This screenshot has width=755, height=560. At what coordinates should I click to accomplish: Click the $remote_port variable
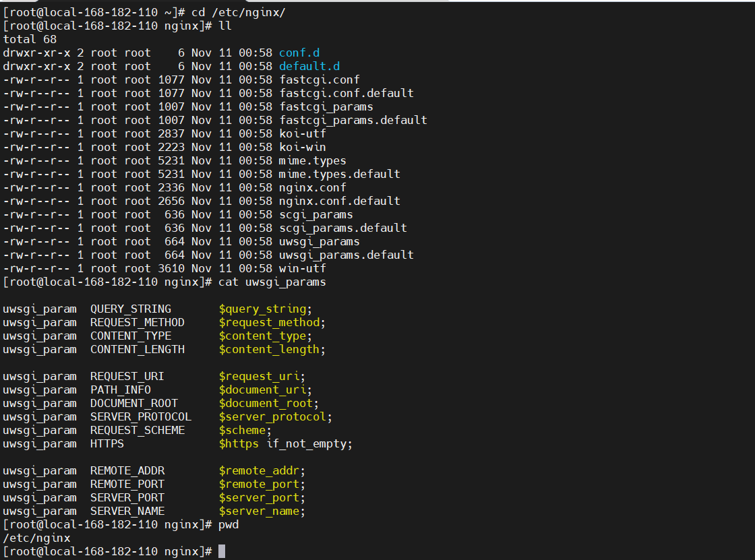click(259, 485)
